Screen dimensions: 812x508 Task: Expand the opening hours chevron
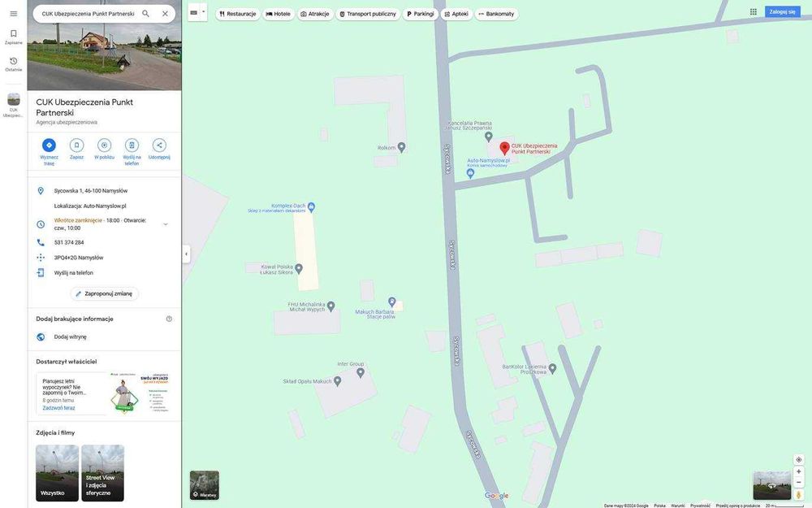coord(165,224)
